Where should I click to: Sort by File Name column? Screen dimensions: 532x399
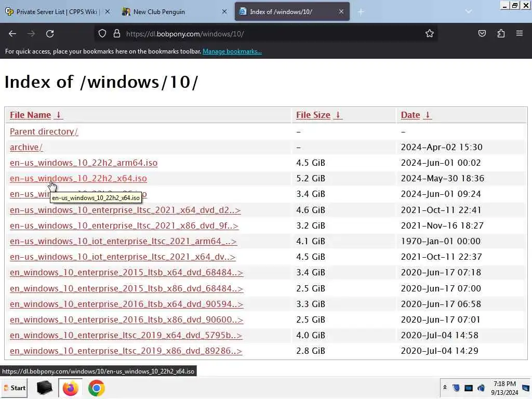point(36,115)
